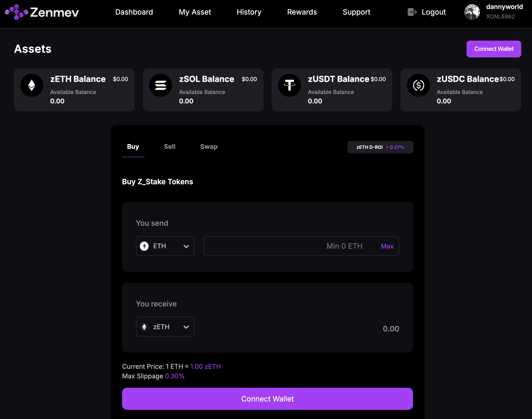Screen dimensions: 532x419
Task: Click the wide Connect Wallet button
Action: (267, 399)
